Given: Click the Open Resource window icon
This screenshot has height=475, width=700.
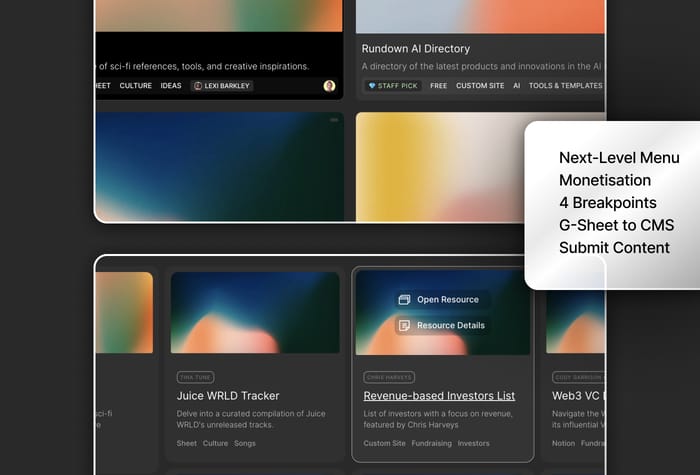Looking at the screenshot, I should click(404, 300).
